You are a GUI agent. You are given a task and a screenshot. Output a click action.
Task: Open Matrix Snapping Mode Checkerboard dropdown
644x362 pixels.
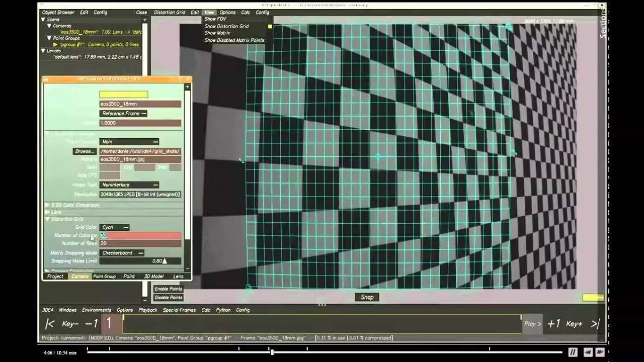pyautogui.click(x=122, y=253)
